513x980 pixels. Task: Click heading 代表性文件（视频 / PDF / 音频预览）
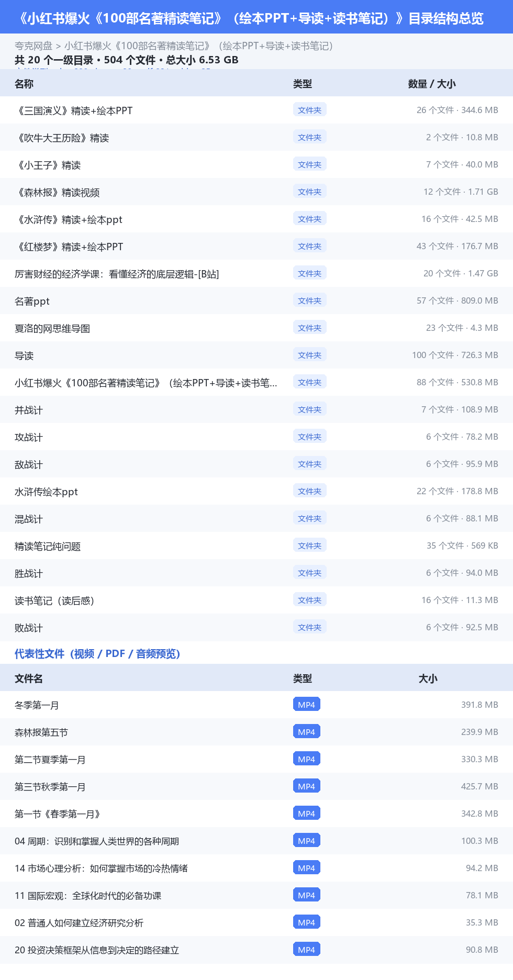[97, 653]
